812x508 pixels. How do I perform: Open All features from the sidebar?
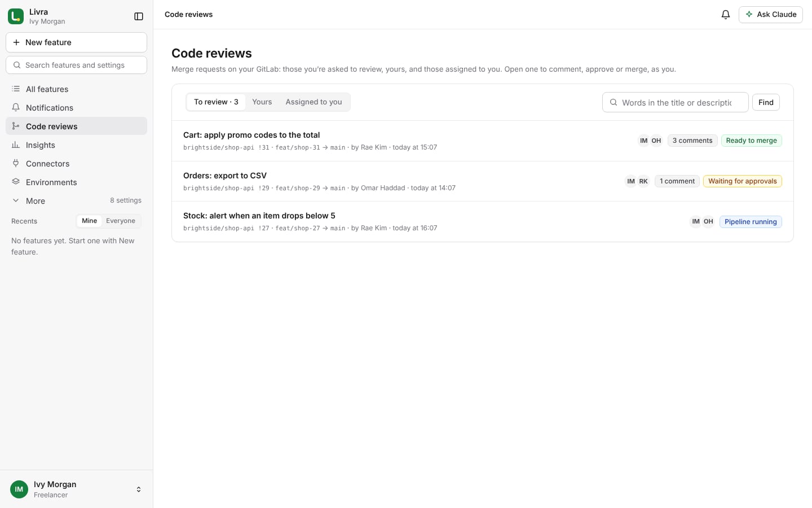point(76,89)
